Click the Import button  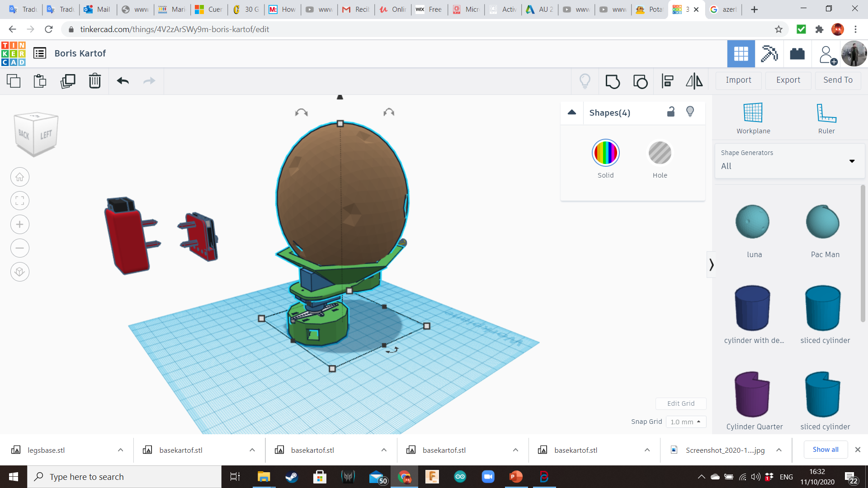click(738, 80)
